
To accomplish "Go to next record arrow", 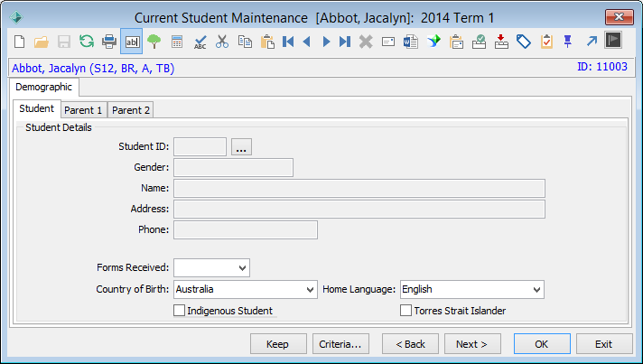I will pyautogui.click(x=326, y=42).
